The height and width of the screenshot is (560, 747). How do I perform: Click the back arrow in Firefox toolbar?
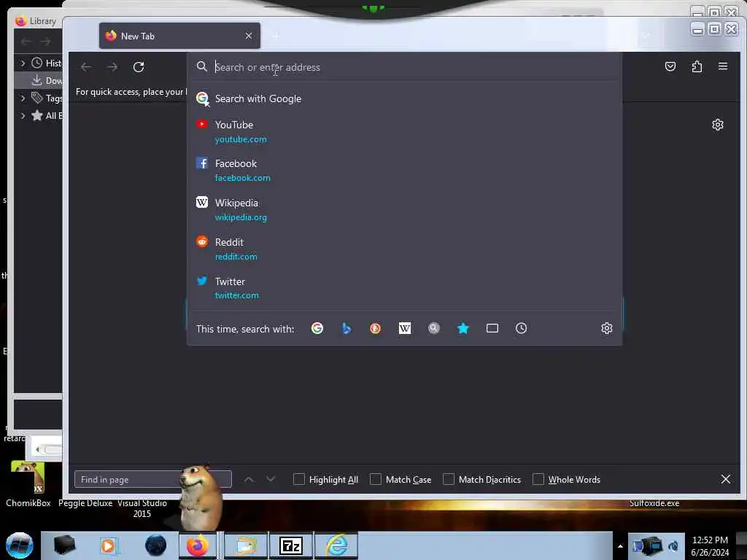(86, 67)
